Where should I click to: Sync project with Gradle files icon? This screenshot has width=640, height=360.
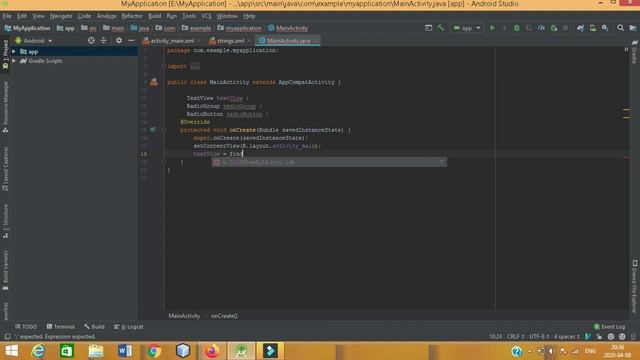tap(580, 28)
